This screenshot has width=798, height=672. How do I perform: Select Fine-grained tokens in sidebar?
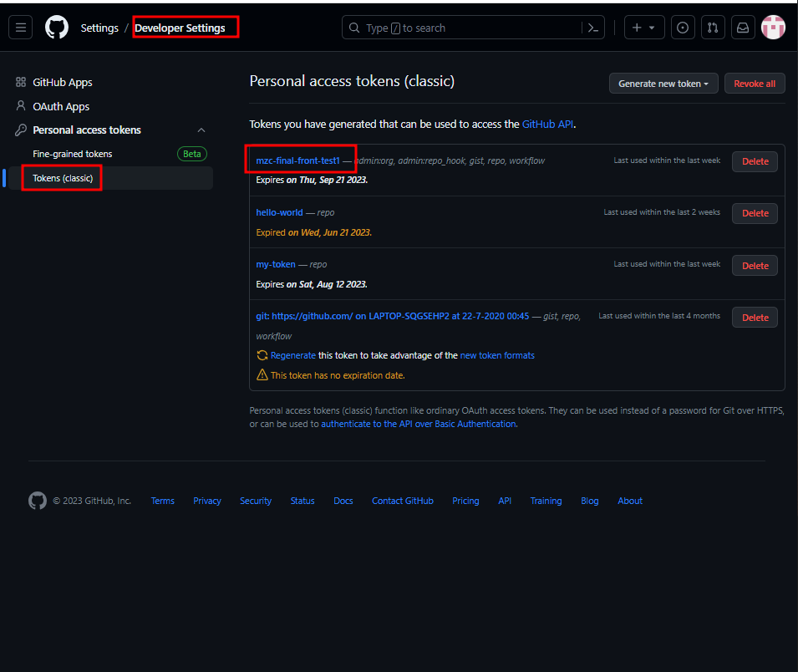(72, 154)
